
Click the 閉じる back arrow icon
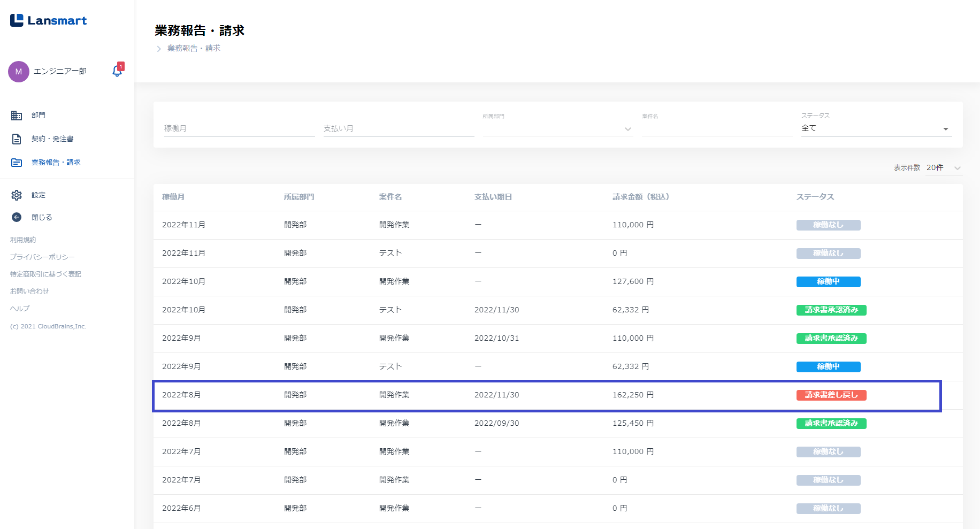point(17,217)
